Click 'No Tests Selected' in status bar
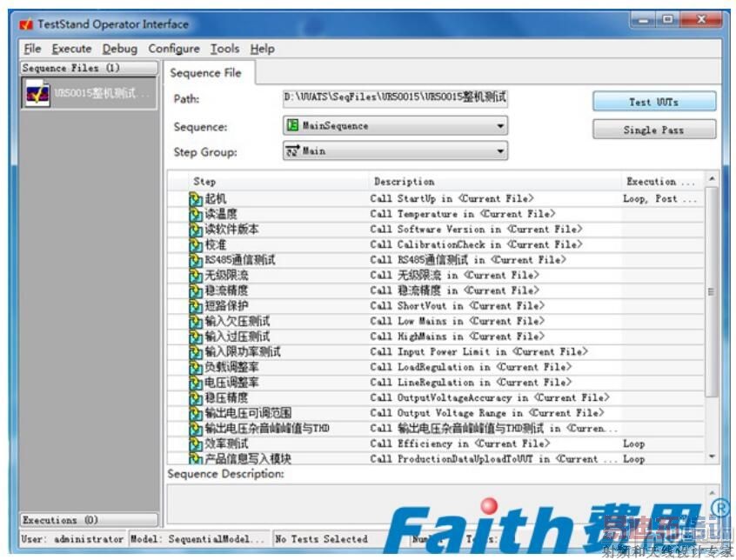The image size is (736, 560). click(322, 539)
